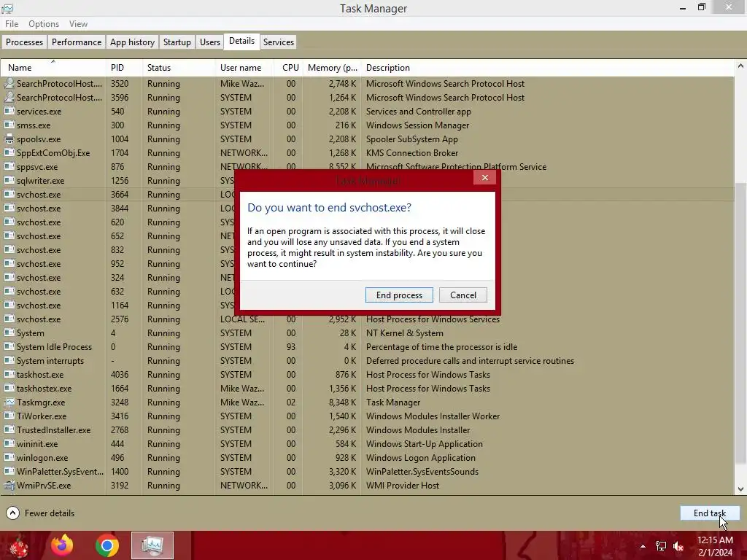Select svchost.exe row with PID 2576
This screenshot has width=747, height=560.
[367, 319]
